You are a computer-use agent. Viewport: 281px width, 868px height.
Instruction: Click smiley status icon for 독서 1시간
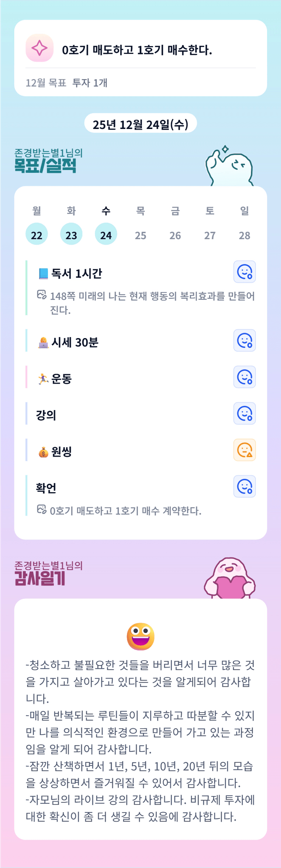click(x=244, y=272)
